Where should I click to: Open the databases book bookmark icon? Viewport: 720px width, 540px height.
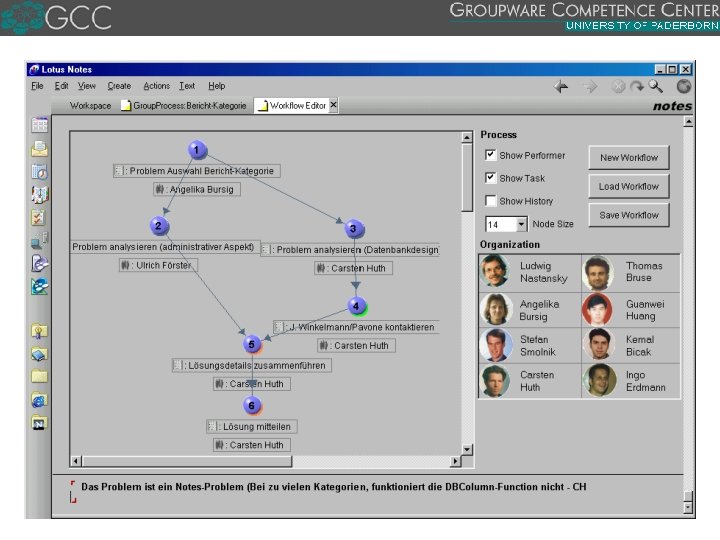[39, 354]
